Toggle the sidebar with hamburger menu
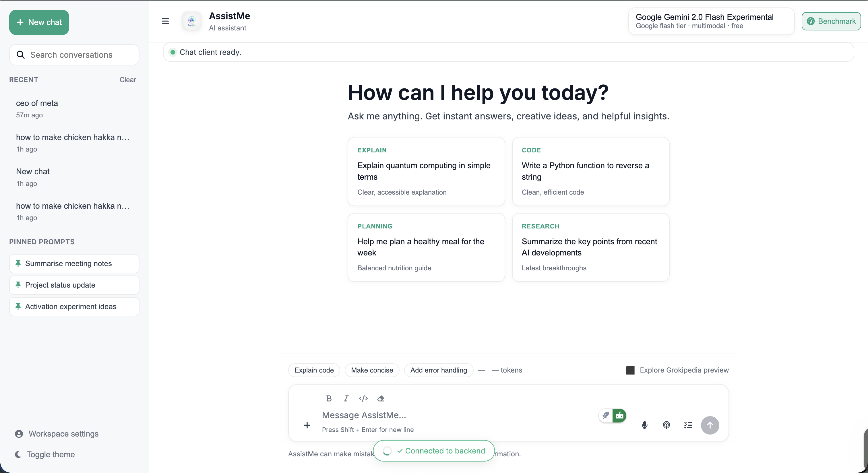Image resolution: width=868 pixels, height=473 pixels. (165, 21)
